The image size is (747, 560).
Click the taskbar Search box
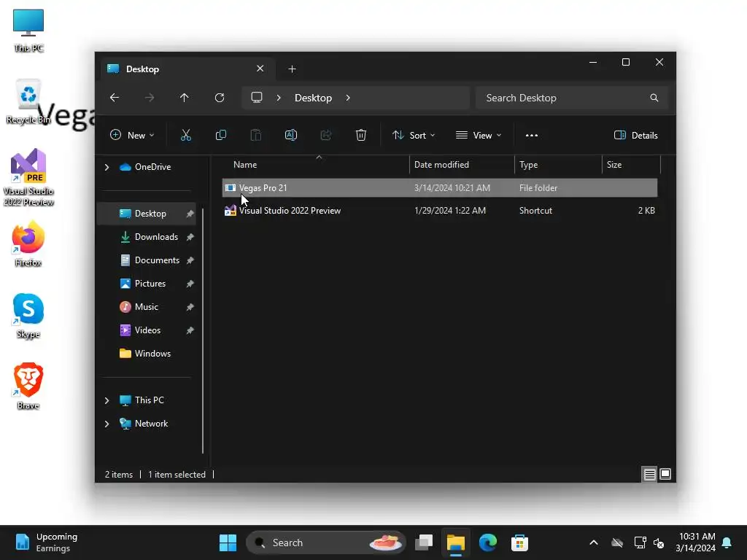[326, 542]
